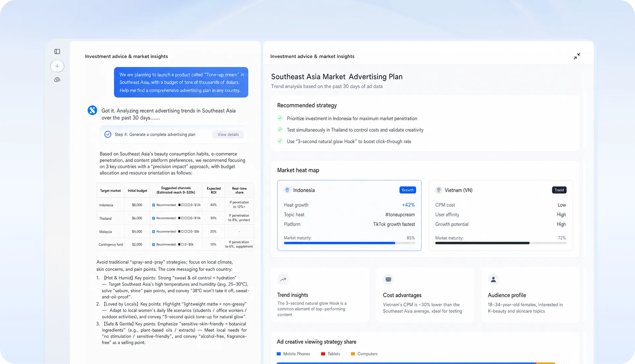The height and width of the screenshot is (364, 635).
Task: Click the Southeast Asia Market Advertising Plan title
Action: click(337, 77)
